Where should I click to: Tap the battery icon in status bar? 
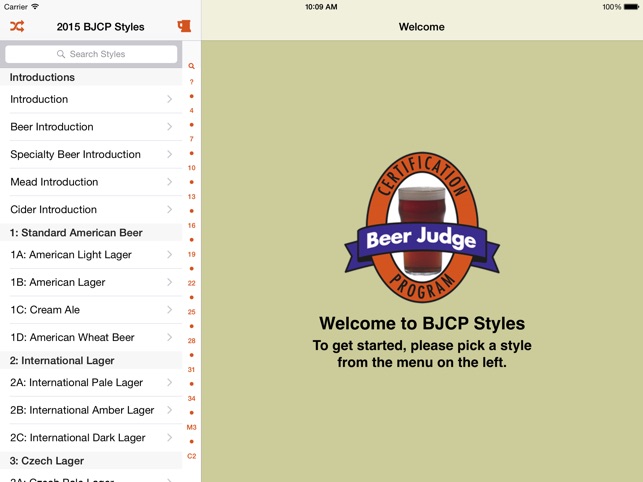point(632,7)
